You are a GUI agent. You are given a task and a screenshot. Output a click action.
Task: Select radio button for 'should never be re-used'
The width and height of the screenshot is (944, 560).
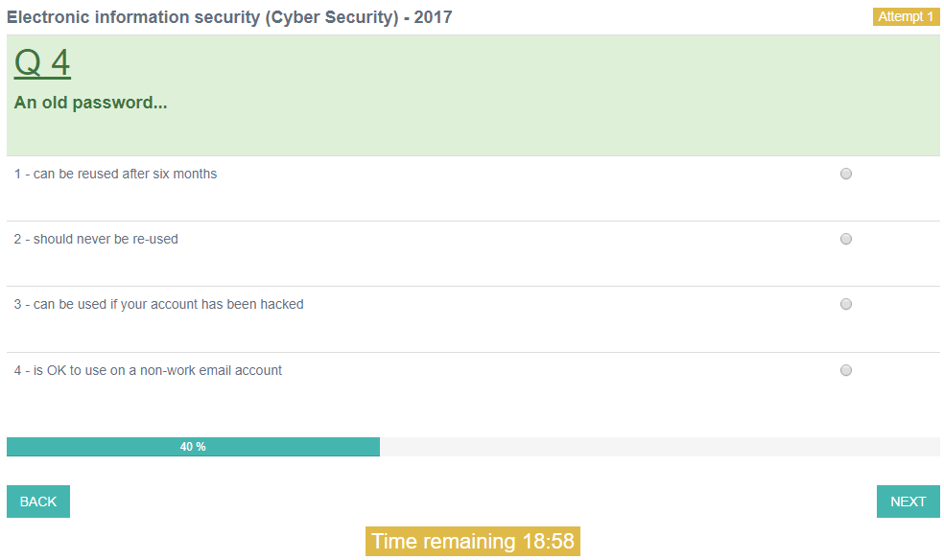[x=845, y=239]
